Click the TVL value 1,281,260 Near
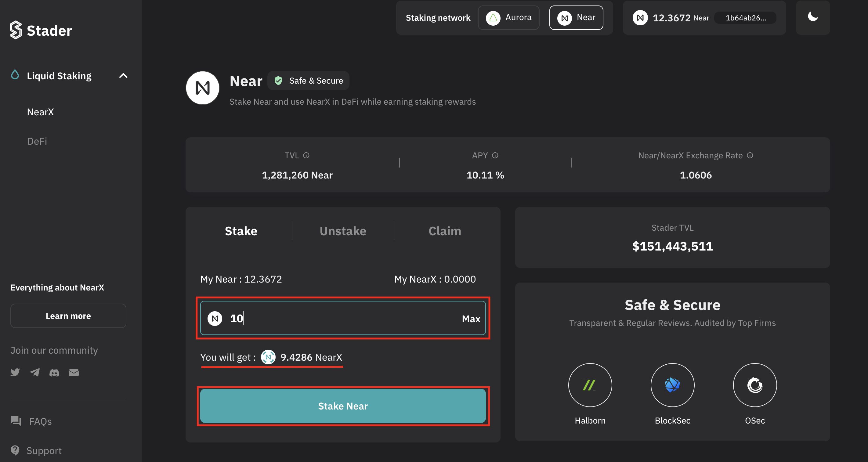 (x=297, y=175)
